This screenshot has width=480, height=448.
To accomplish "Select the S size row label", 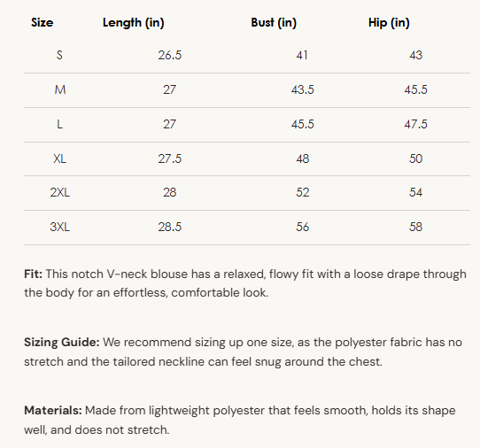I will (x=59, y=56).
